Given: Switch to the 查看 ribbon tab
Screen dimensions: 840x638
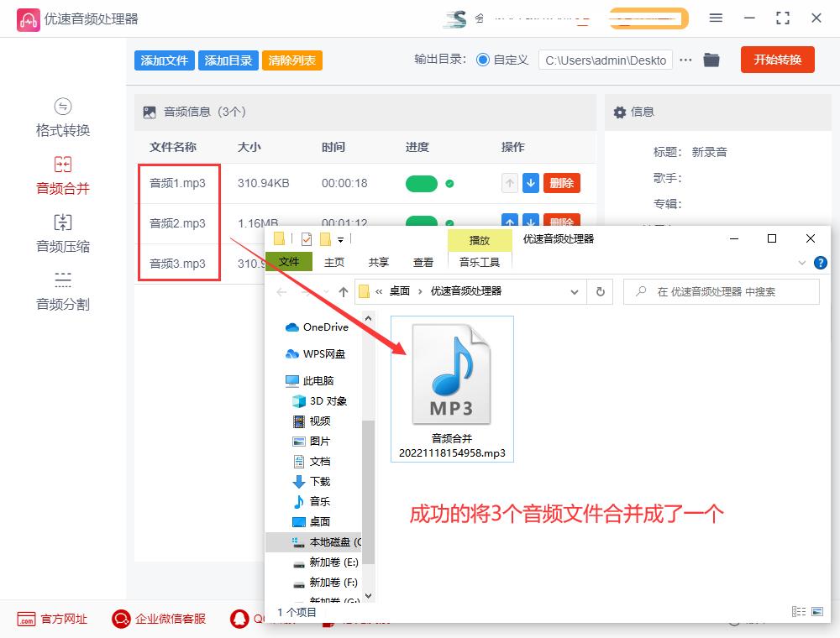Looking at the screenshot, I should (423, 262).
